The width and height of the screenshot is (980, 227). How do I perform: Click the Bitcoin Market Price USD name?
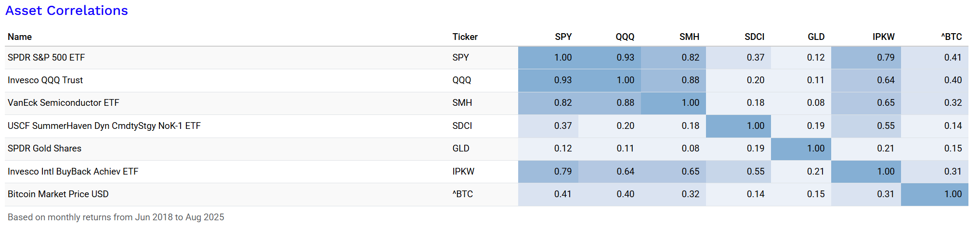[58, 194]
